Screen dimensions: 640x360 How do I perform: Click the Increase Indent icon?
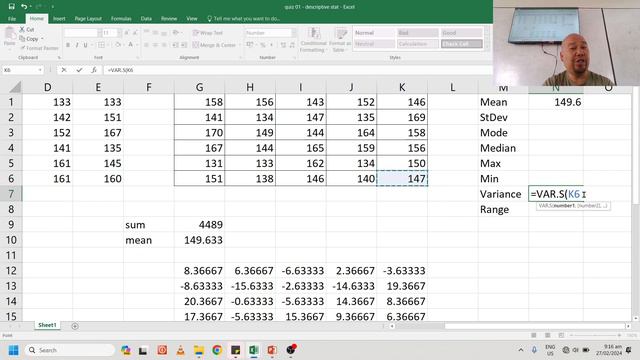(184, 45)
